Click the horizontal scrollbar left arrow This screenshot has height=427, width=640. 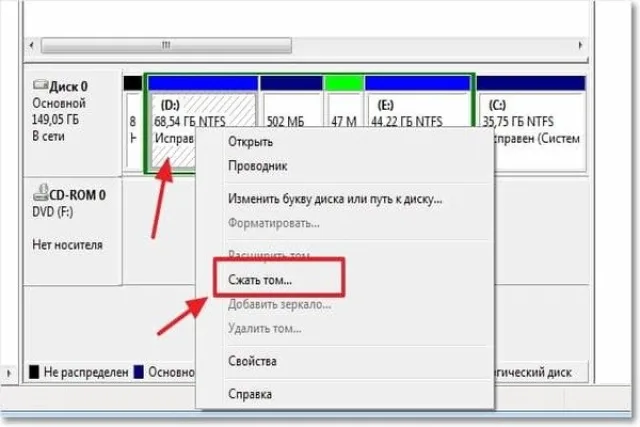point(32,45)
